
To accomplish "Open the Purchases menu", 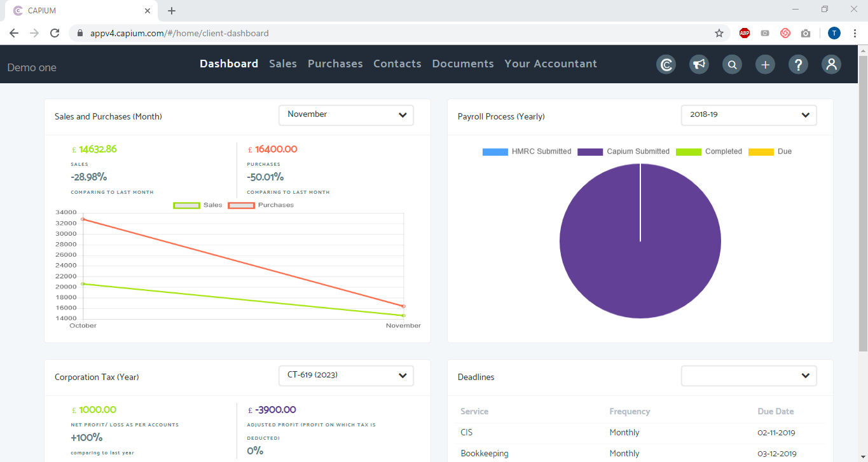I will pos(335,64).
